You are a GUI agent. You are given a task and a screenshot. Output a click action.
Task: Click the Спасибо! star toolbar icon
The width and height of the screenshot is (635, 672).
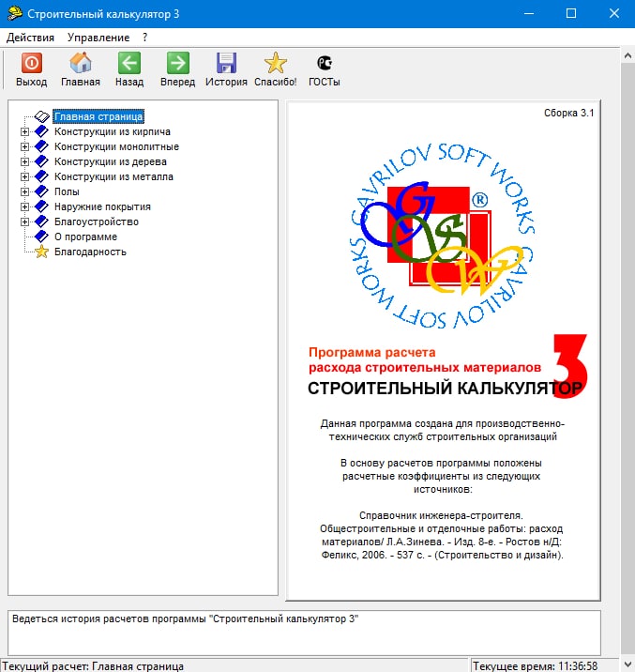[x=276, y=63]
